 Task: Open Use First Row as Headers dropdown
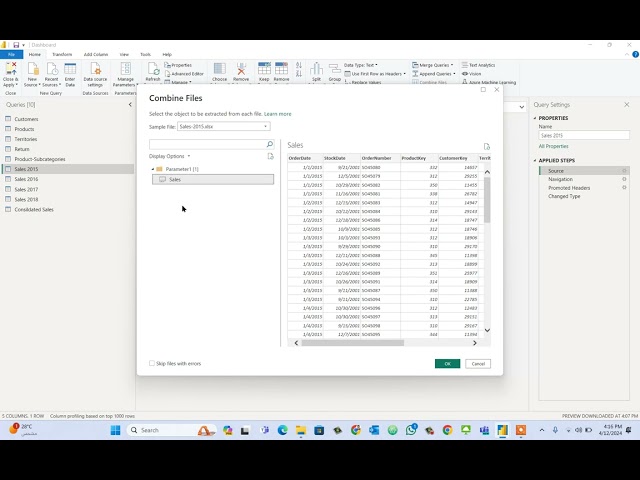pos(375,74)
